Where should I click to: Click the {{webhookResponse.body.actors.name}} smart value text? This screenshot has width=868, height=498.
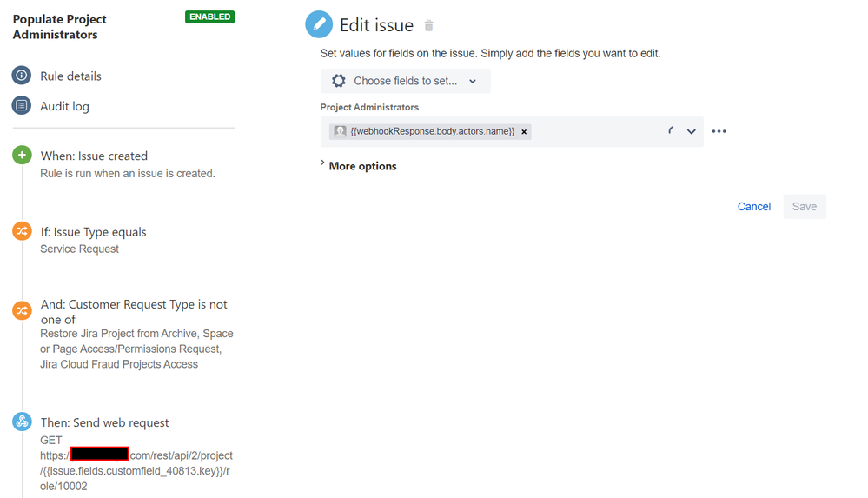point(433,131)
